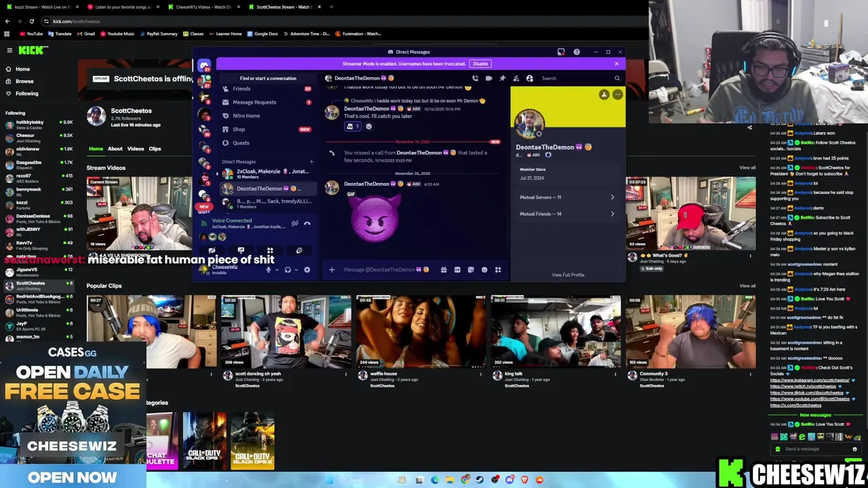Expand Discord input device options arrow
This screenshot has height=488, width=868.
276,270
